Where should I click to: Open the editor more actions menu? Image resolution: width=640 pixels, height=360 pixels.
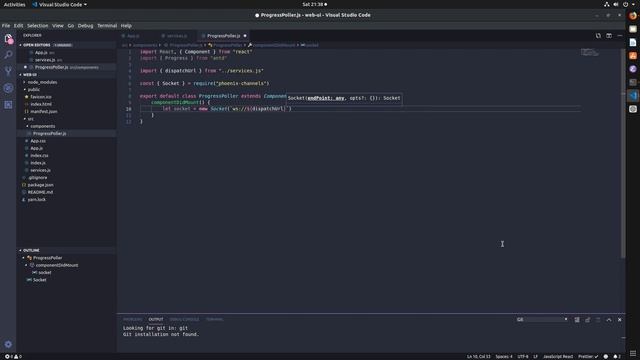(x=620, y=36)
